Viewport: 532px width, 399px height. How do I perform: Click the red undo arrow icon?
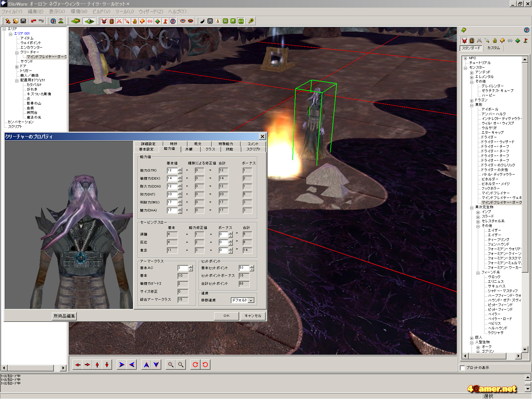point(33,21)
